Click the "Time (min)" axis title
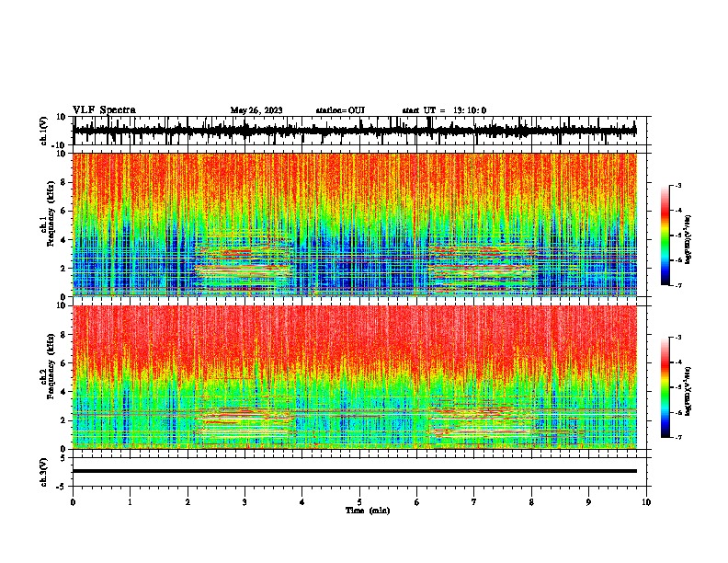The image size is (728, 563). click(368, 511)
